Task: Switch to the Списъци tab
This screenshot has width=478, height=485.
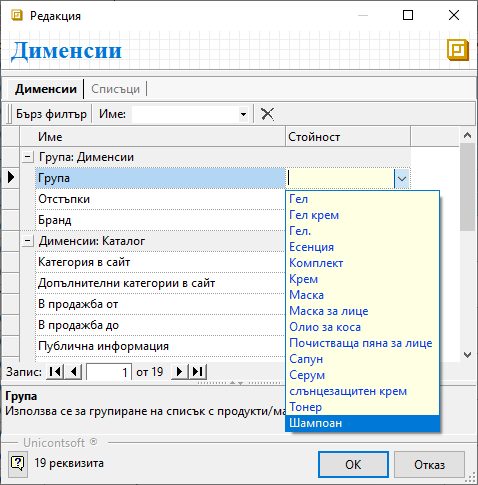Action: (x=115, y=89)
